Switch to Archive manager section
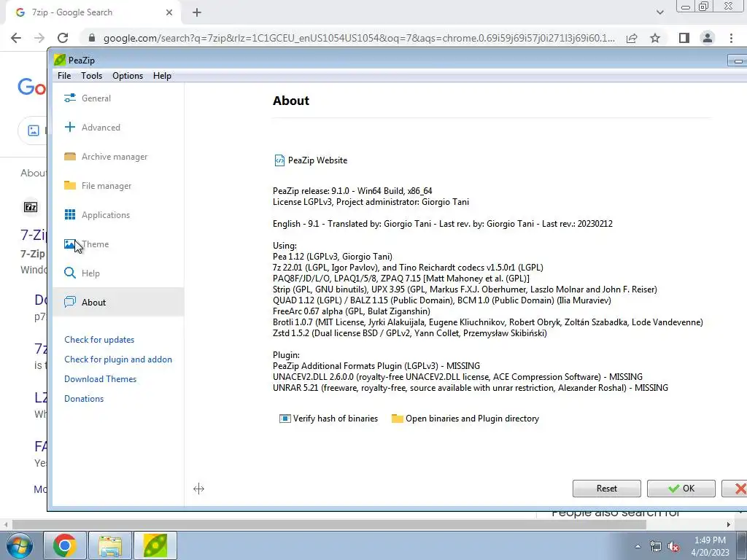The width and height of the screenshot is (747, 560). (118, 156)
